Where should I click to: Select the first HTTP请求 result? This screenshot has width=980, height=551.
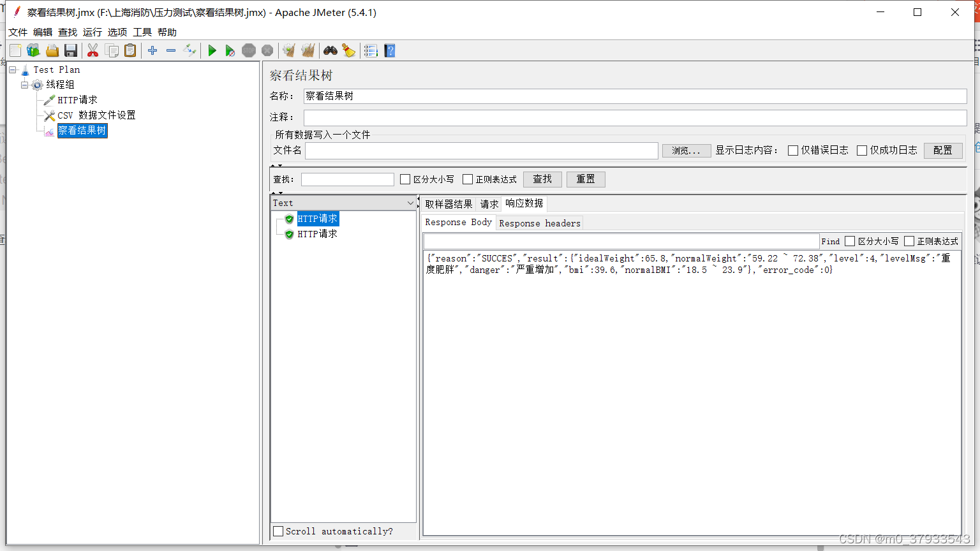pos(318,219)
